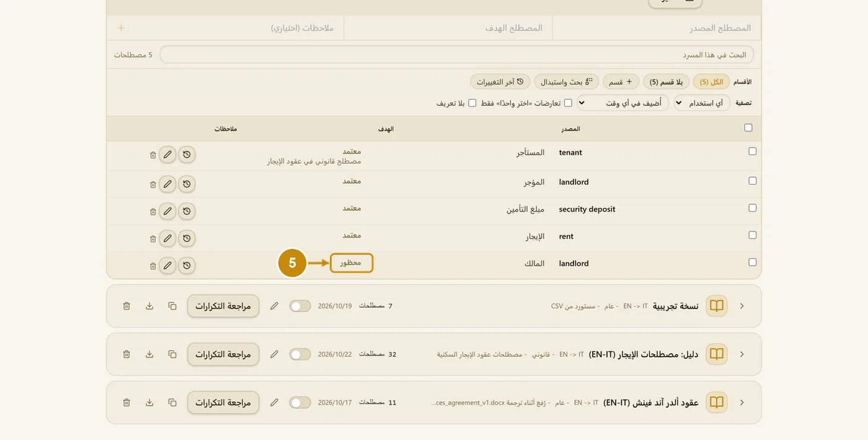Check the security deposit row box
Screen dimensions: 868x440
coord(753,209)
